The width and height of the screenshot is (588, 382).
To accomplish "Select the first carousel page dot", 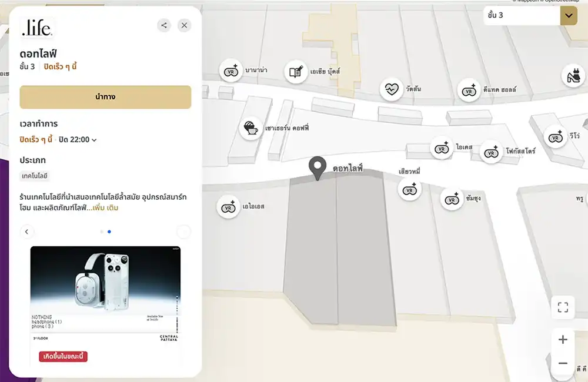I will (x=102, y=232).
